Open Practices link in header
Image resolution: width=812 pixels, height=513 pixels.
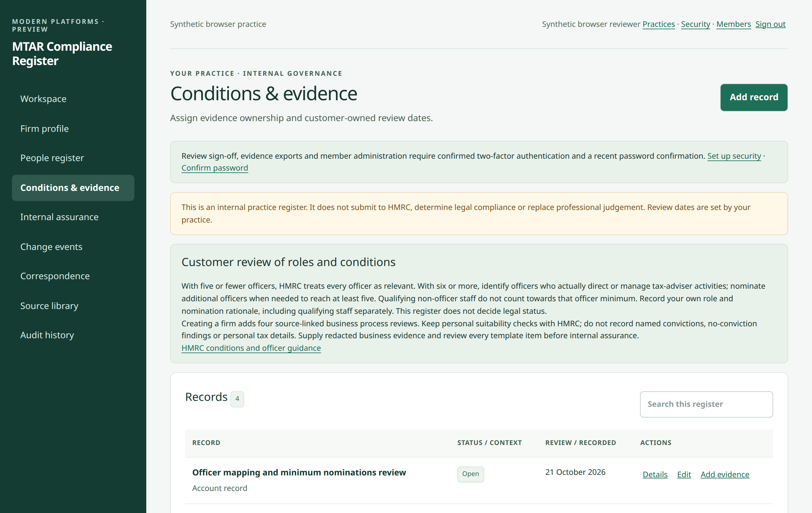658,24
